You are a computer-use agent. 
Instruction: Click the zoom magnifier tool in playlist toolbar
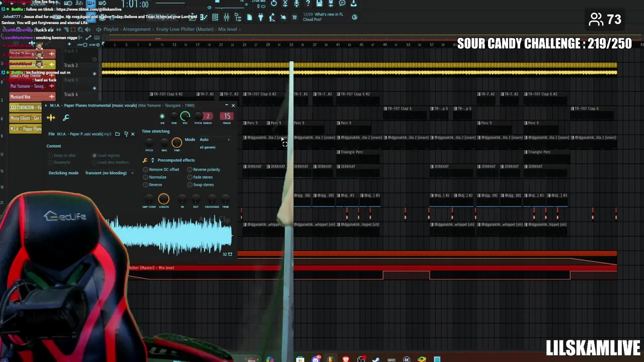click(x=80, y=30)
